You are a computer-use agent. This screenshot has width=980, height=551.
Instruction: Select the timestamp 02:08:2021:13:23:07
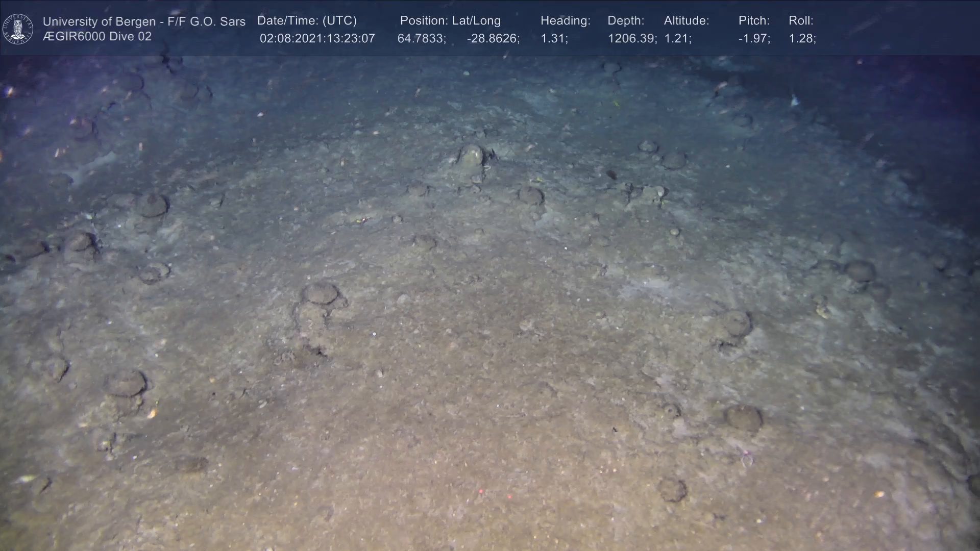pos(317,39)
